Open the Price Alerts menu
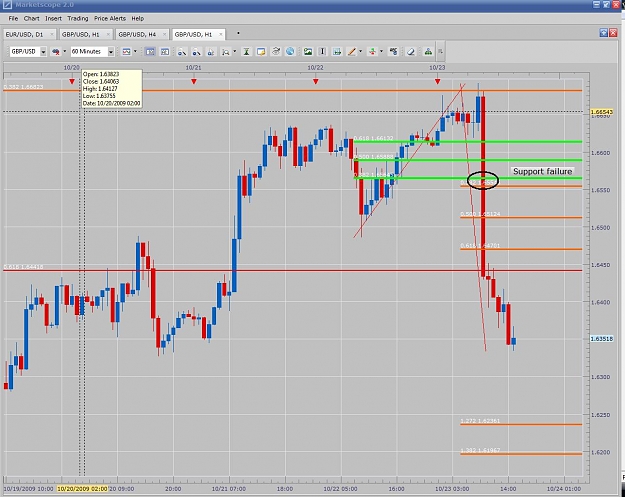This screenshot has height=497, width=625. (110, 18)
